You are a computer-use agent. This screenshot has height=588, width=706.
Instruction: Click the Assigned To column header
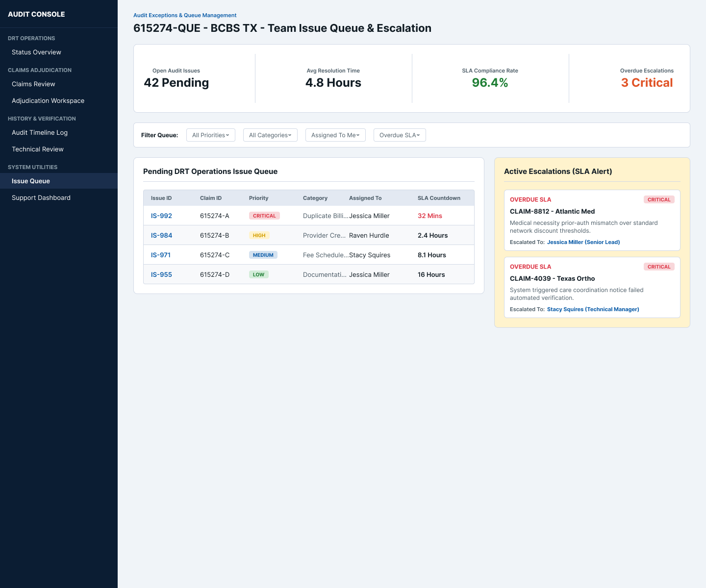point(365,198)
